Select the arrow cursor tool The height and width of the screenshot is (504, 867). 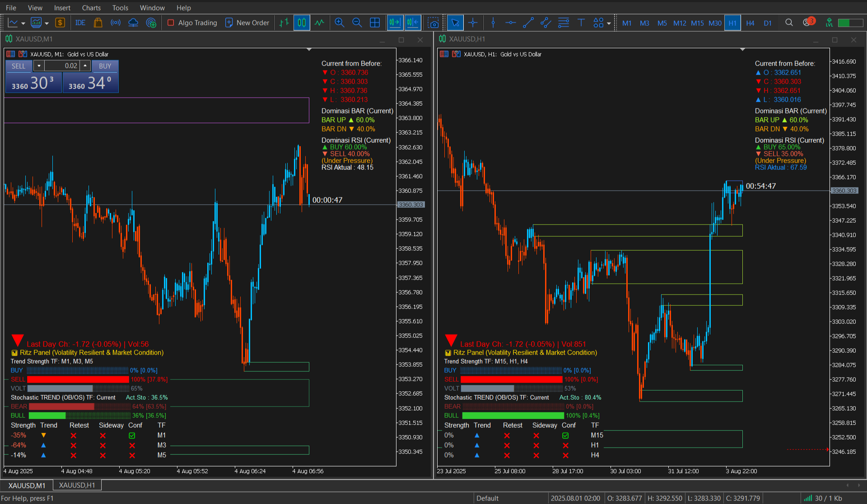click(x=455, y=23)
